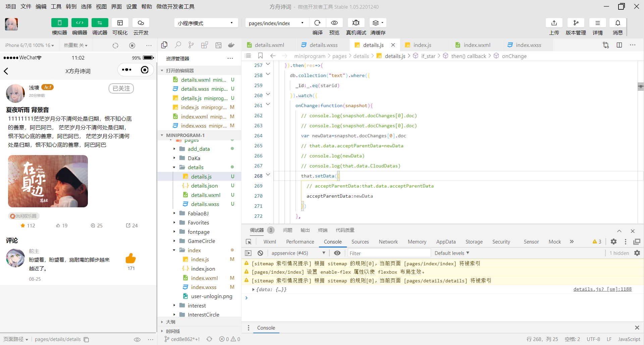Click the console Filter input field

(x=389, y=253)
